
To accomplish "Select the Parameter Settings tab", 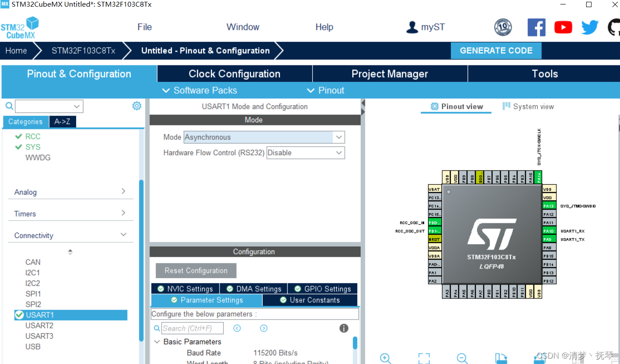I will coord(207,300).
